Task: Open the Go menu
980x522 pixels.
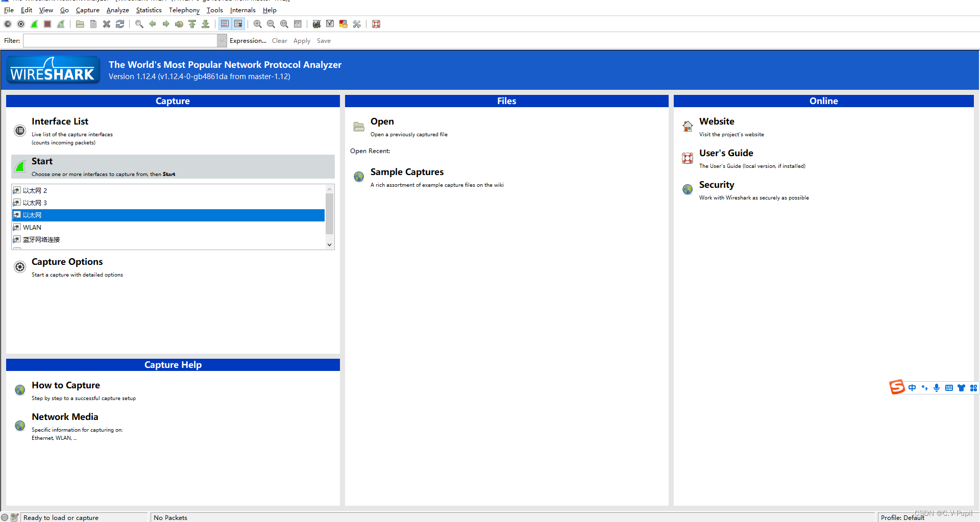Action: click(64, 10)
